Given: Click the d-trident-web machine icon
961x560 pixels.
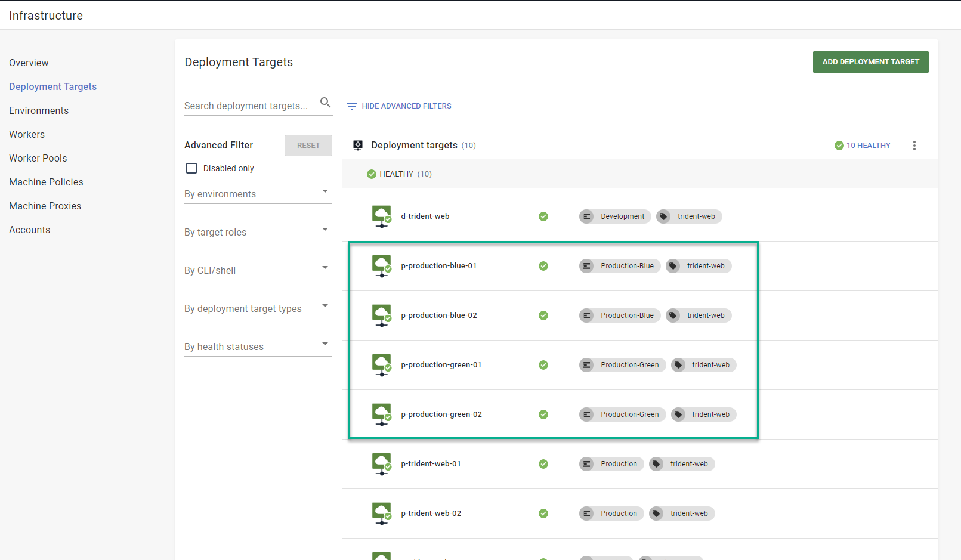Looking at the screenshot, I should point(381,216).
